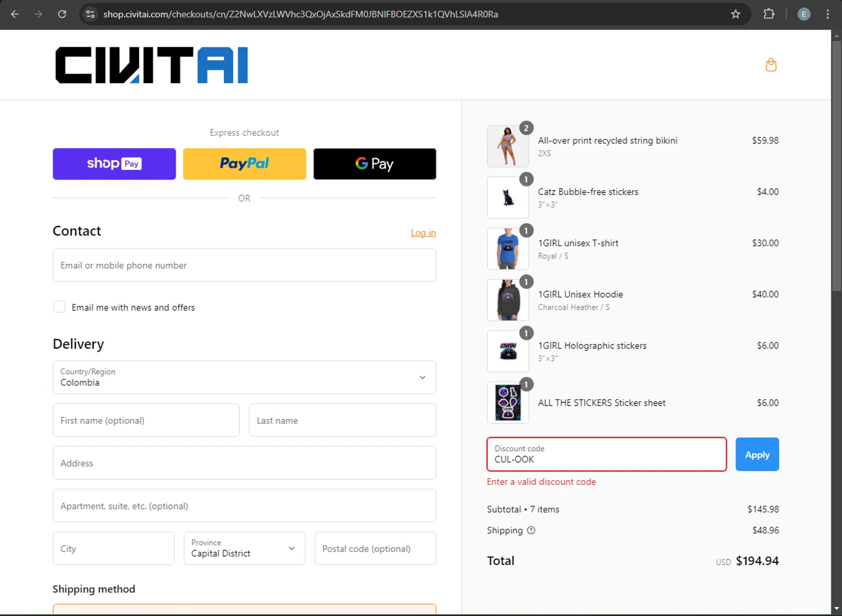Image resolution: width=842 pixels, height=616 pixels.
Task: Click the Log in link
Action: [x=423, y=232]
